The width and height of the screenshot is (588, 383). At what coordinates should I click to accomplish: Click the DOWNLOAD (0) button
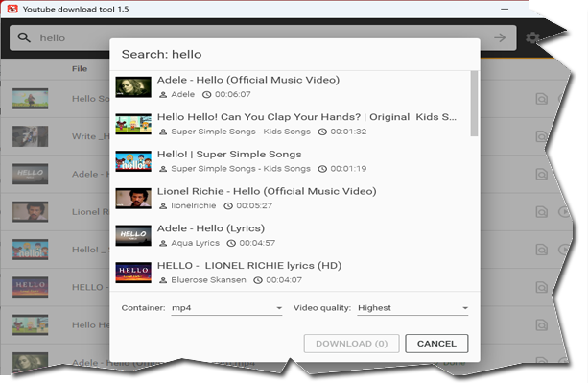point(351,344)
